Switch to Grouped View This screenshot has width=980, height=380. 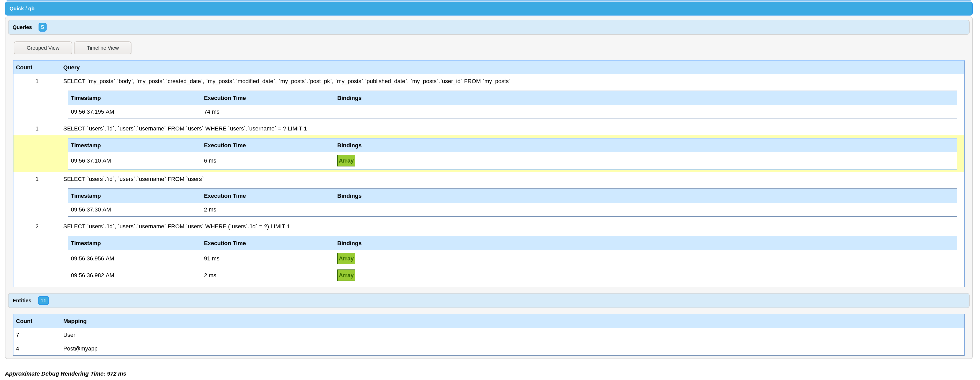(43, 48)
